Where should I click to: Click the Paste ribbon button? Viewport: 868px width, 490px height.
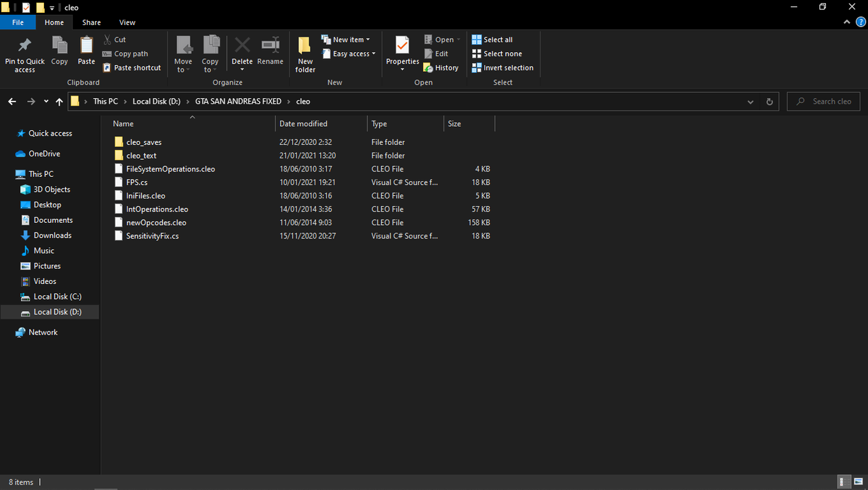click(86, 51)
